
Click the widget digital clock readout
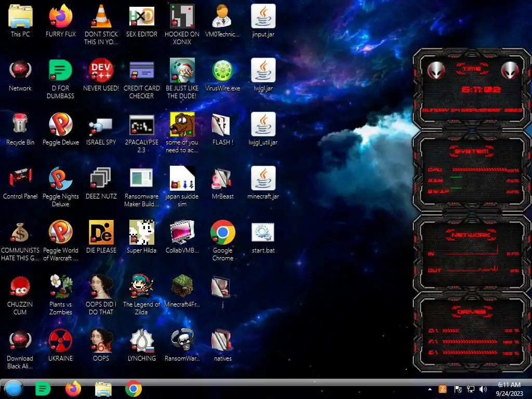point(481,89)
